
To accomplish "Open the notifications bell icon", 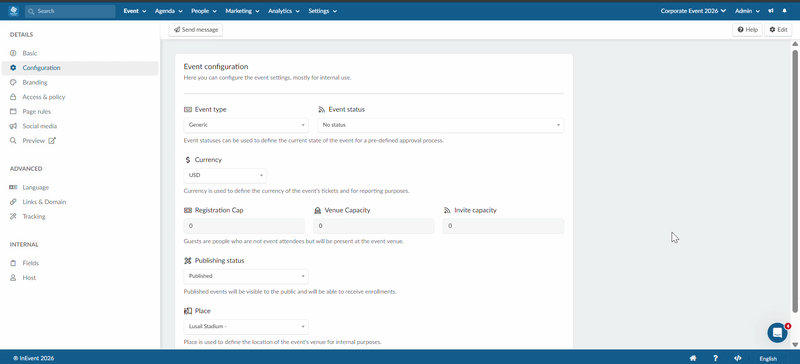I will tap(784, 11).
